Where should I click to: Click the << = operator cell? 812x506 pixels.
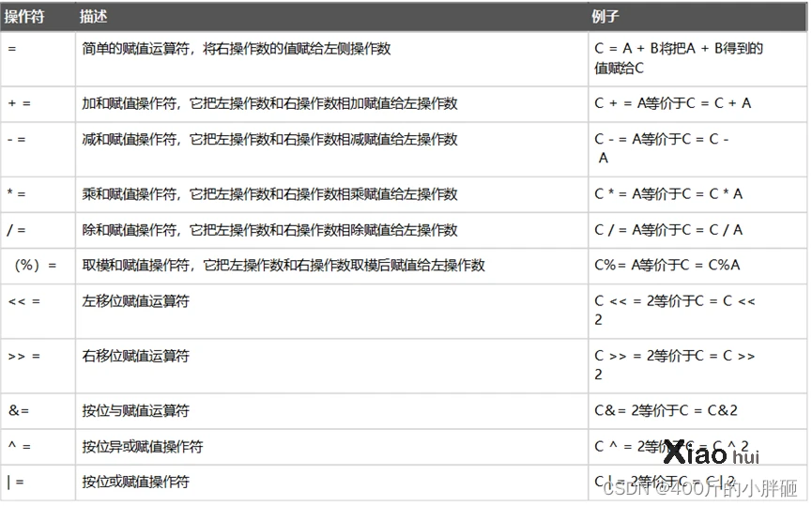pos(23,301)
